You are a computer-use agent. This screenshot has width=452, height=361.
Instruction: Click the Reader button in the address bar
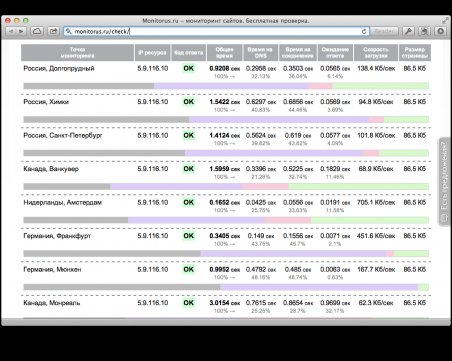384,31
